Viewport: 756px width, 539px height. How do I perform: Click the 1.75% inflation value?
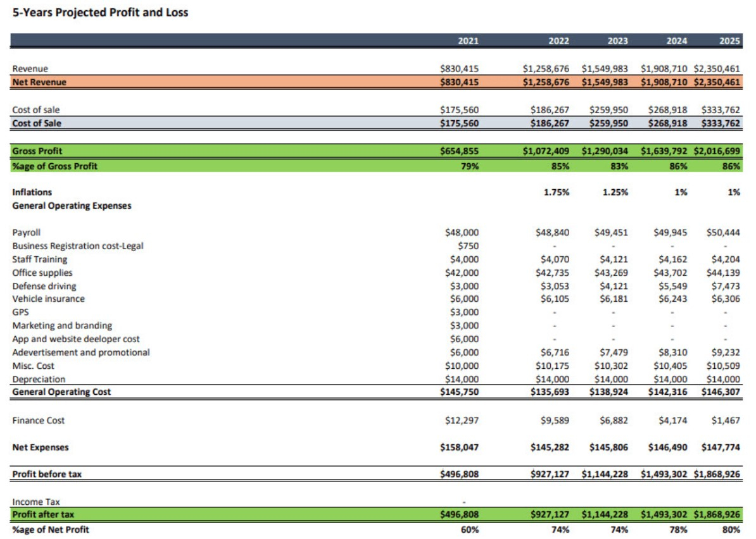coord(556,192)
